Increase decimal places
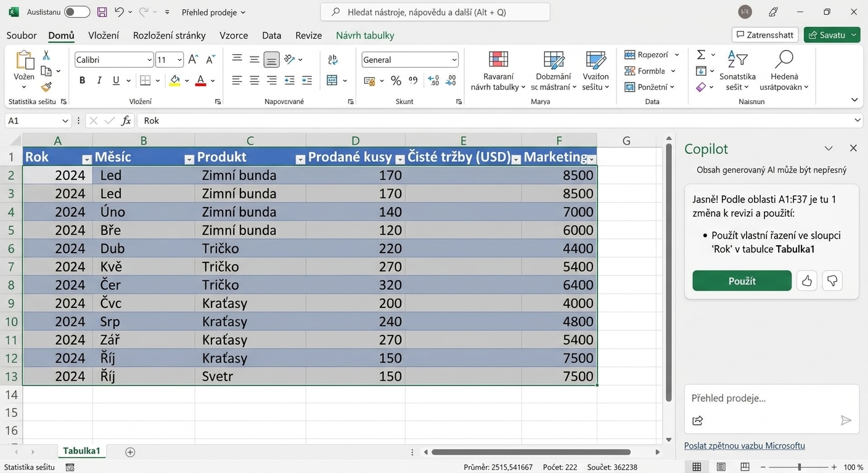Image resolution: width=868 pixels, height=473 pixels. coord(433,80)
